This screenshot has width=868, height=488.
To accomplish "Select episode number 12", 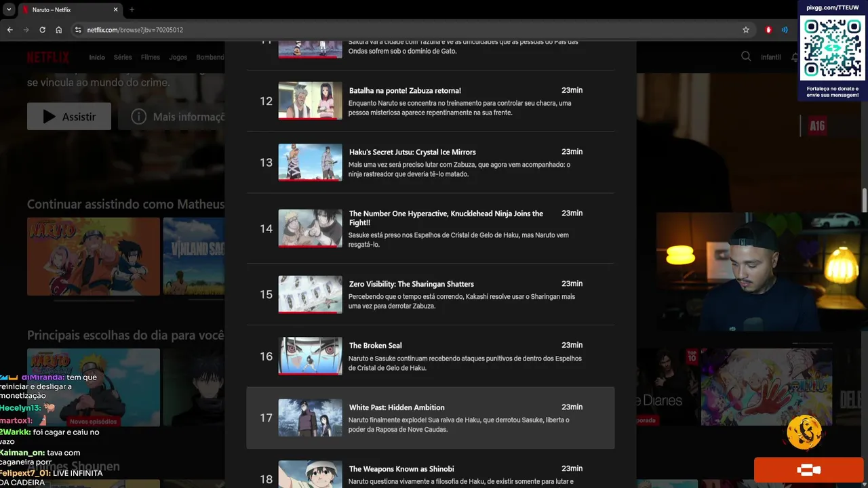I will point(266,101).
